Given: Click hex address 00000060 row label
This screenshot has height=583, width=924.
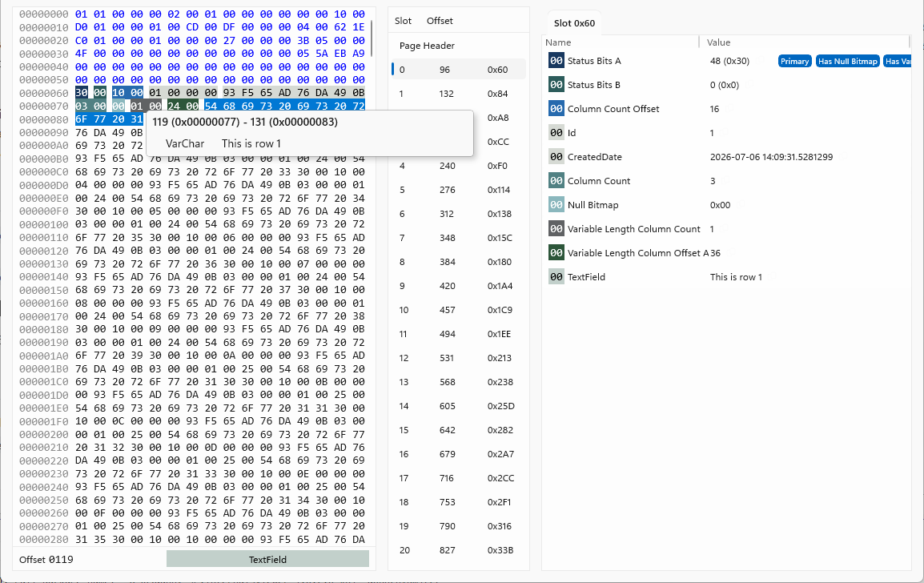Looking at the screenshot, I should 43,93.
